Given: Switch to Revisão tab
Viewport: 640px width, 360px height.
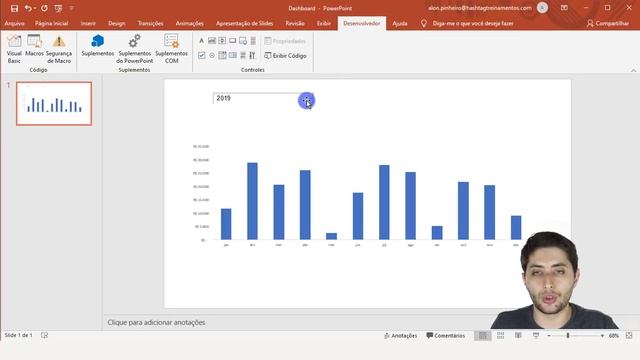Looking at the screenshot, I should [x=295, y=24].
